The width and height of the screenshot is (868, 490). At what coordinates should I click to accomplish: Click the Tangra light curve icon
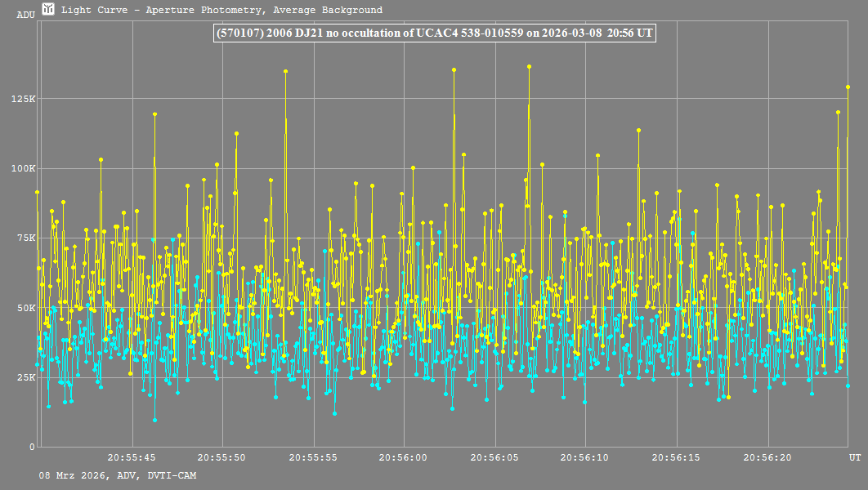click(x=49, y=10)
